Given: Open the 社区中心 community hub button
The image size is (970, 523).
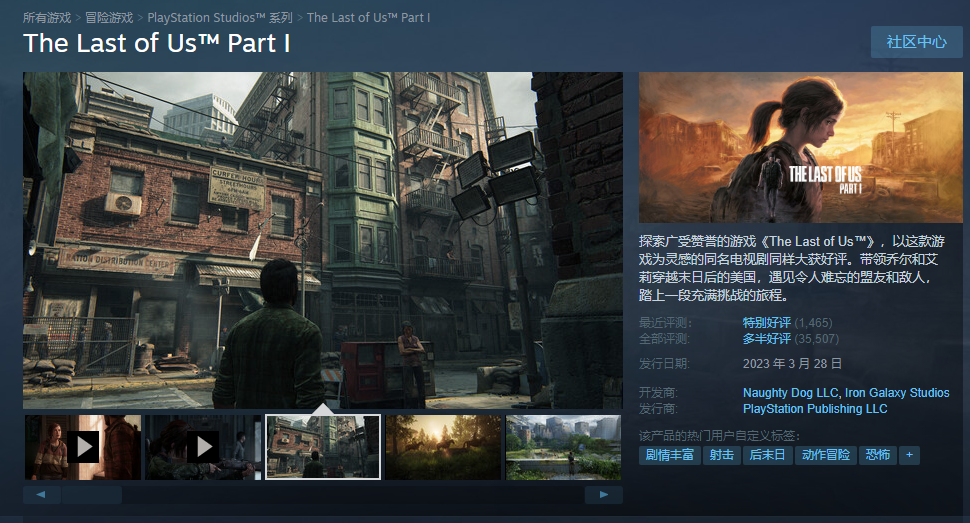Looking at the screenshot, I should tap(917, 42).
